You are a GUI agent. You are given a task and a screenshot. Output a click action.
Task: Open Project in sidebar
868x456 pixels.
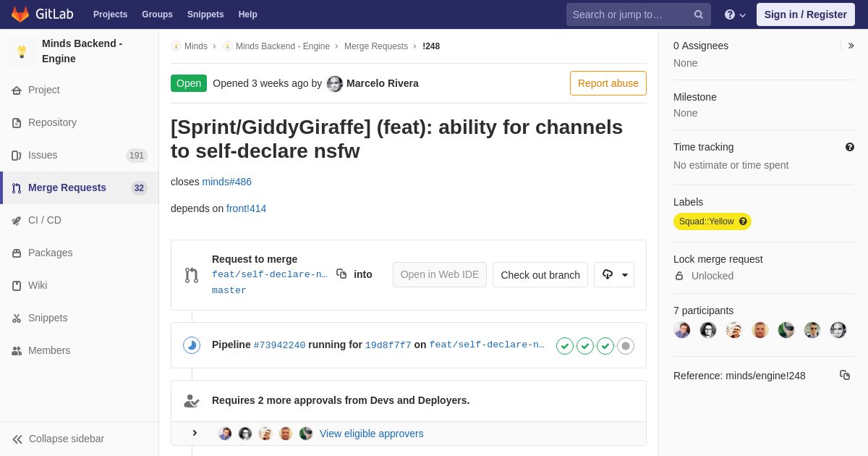(80, 90)
